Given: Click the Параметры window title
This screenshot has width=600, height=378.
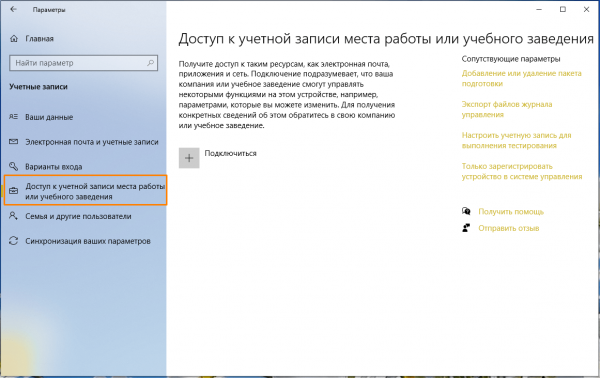Looking at the screenshot, I should (x=49, y=10).
